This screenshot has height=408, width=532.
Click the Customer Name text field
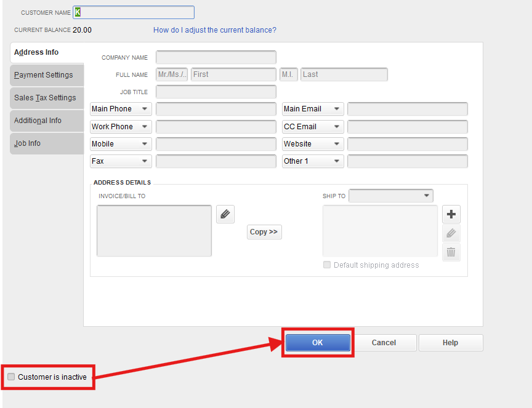(134, 12)
